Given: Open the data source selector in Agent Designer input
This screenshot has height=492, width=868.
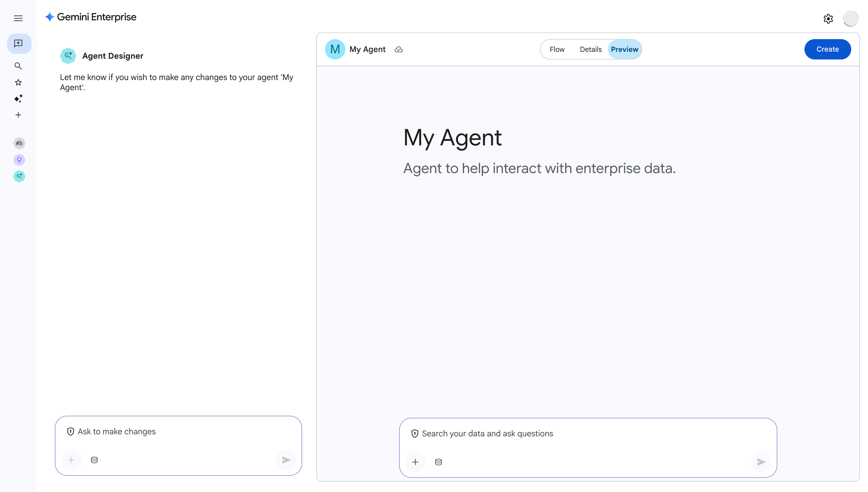Looking at the screenshot, I should (94, 460).
